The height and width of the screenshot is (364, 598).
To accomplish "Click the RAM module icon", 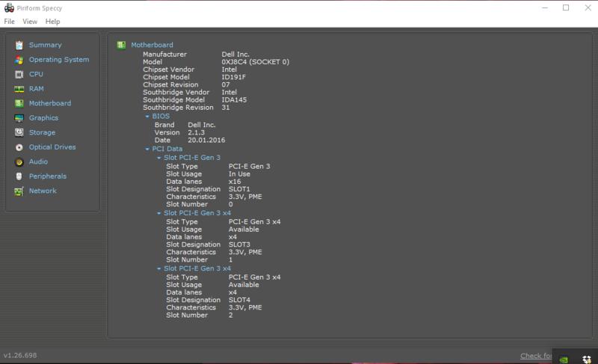I will click(x=19, y=89).
